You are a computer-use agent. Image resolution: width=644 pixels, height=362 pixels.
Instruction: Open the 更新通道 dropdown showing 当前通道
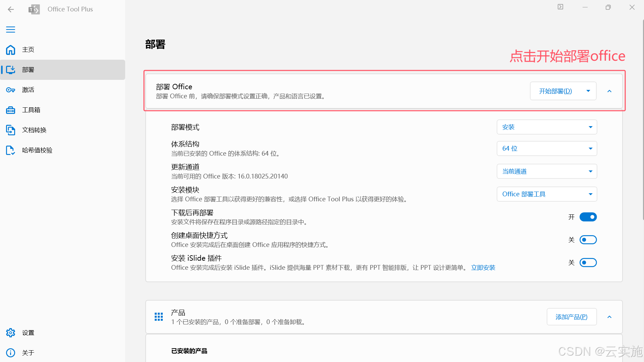point(547,171)
